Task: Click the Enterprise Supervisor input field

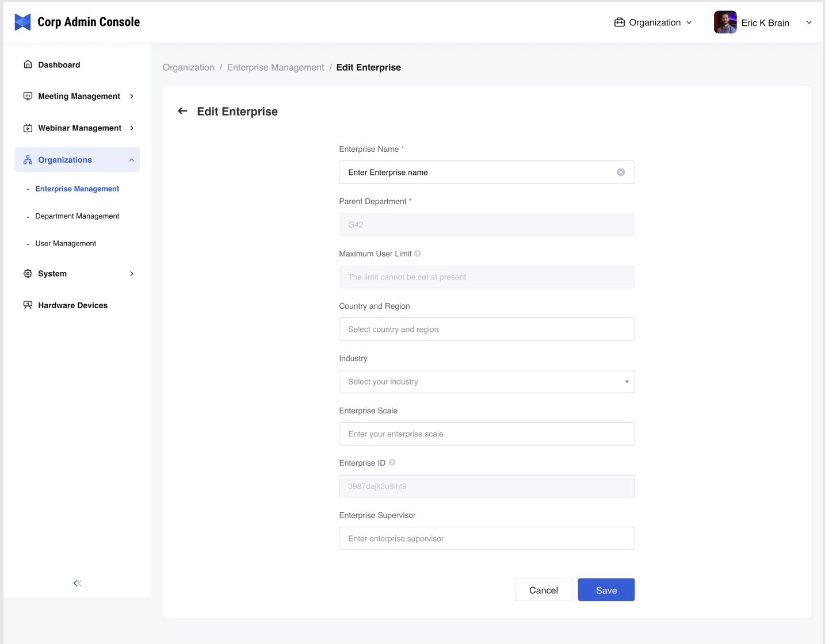Action: (487, 539)
